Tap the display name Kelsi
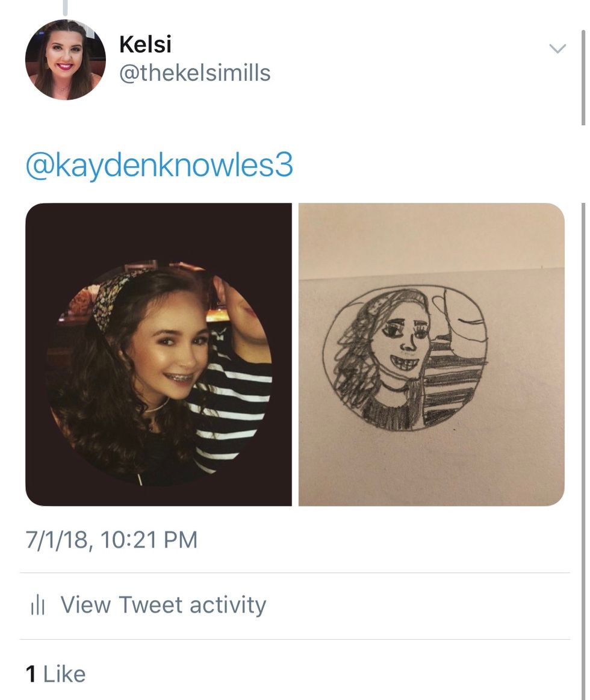 point(145,45)
